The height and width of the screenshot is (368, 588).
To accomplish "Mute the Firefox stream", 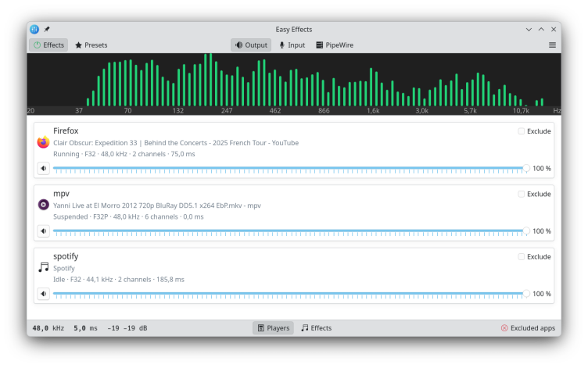I will [x=44, y=168].
